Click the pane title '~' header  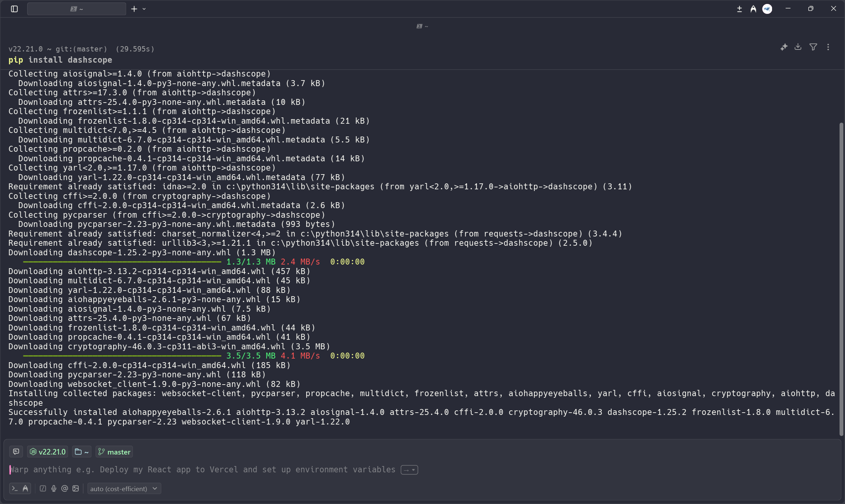click(422, 26)
